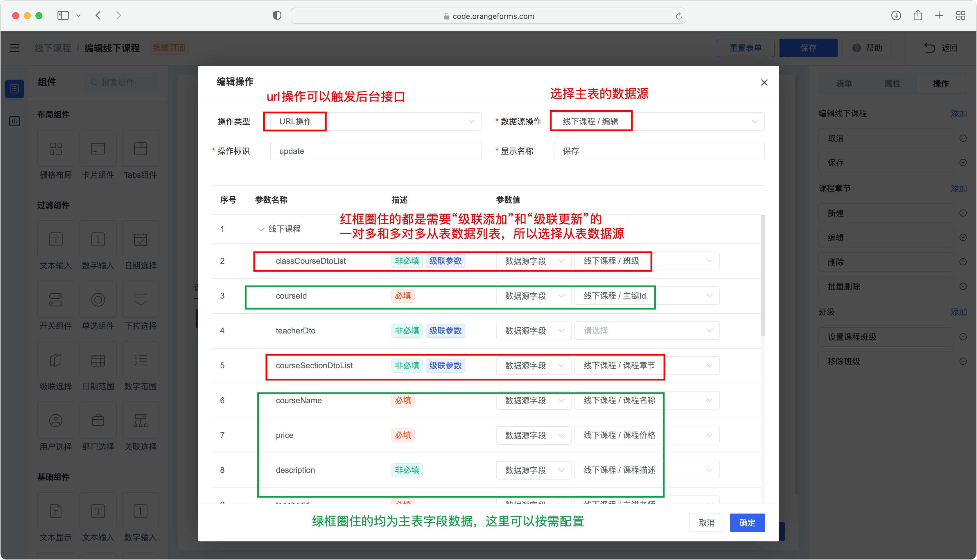The width and height of the screenshot is (977, 560).
Task: Select the form components sidebar icon
Action: (15, 89)
